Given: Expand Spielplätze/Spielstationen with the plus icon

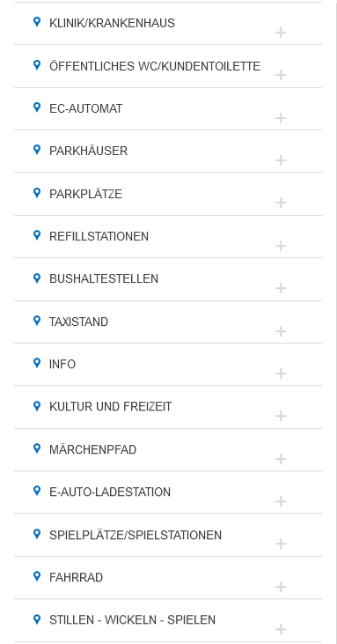Looking at the screenshot, I should click(281, 544).
